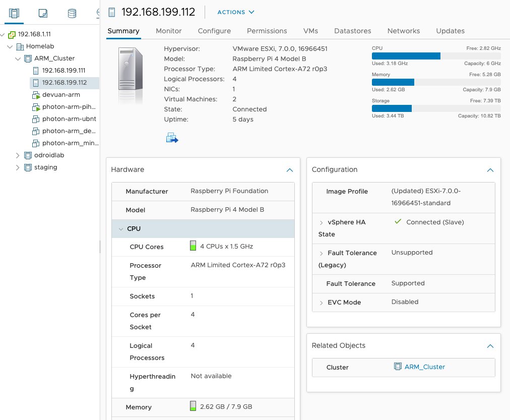Click '2.62 GB / 7.9 GB' memory value
The height and width of the screenshot is (420, 510).
(226, 407)
